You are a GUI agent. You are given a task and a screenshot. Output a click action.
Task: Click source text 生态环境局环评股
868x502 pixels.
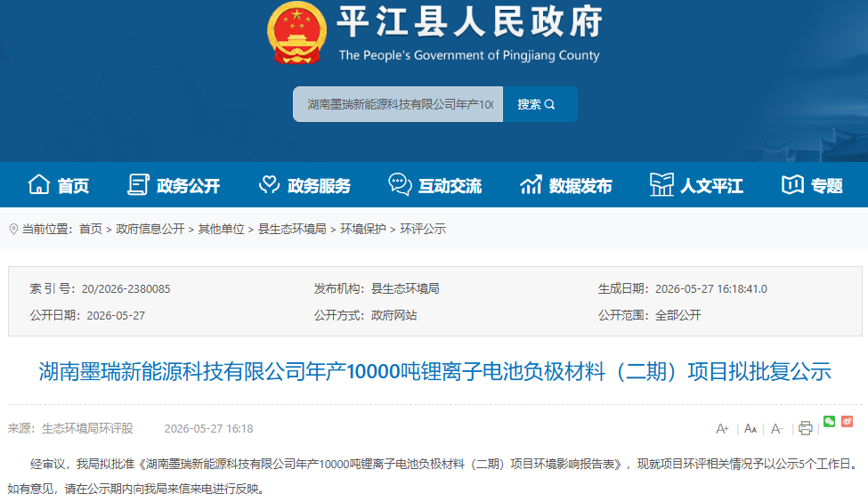click(87, 429)
